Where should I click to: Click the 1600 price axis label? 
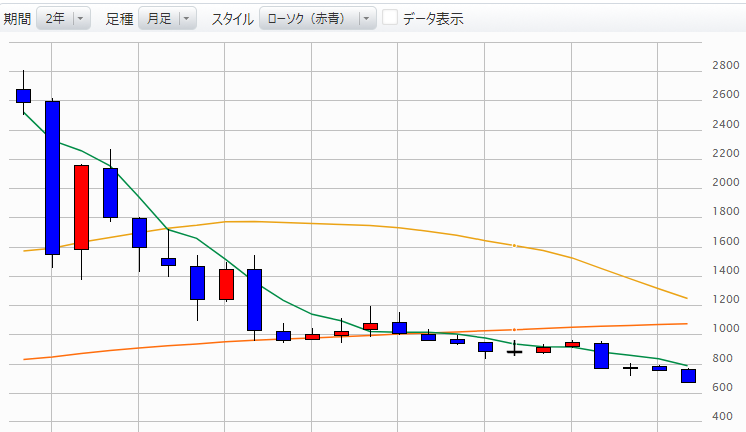[x=726, y=241]
